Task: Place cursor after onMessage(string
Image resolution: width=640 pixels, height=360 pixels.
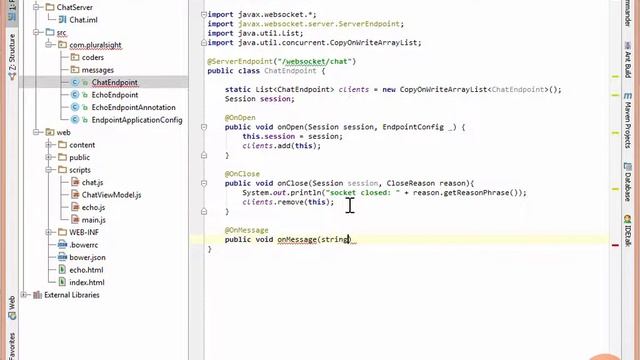Action: pyautogui.click(x=349, y=240)
